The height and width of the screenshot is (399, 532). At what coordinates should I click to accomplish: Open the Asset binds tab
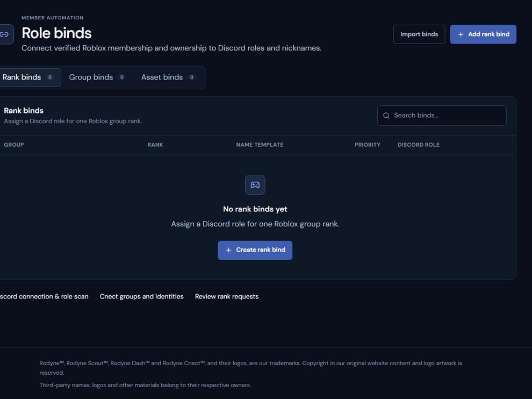[168, 77]
